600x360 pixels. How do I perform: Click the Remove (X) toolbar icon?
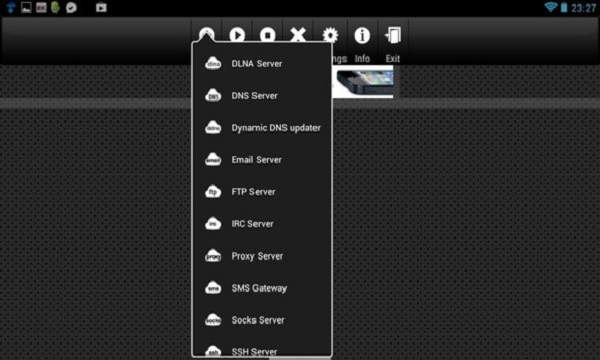[x=298, y=35]
